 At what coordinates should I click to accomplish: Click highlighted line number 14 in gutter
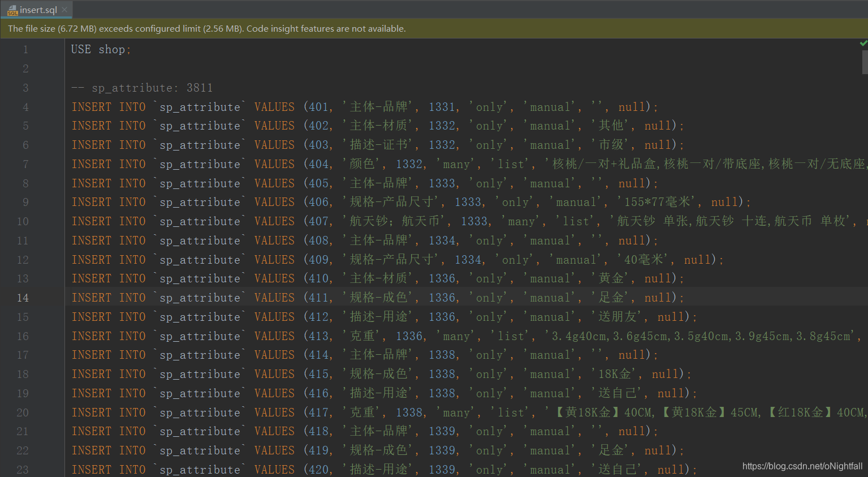point(23,298)
